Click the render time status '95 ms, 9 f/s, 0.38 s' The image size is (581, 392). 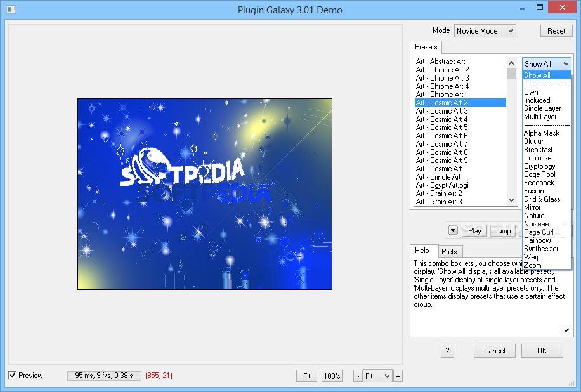tap(104, 376)
